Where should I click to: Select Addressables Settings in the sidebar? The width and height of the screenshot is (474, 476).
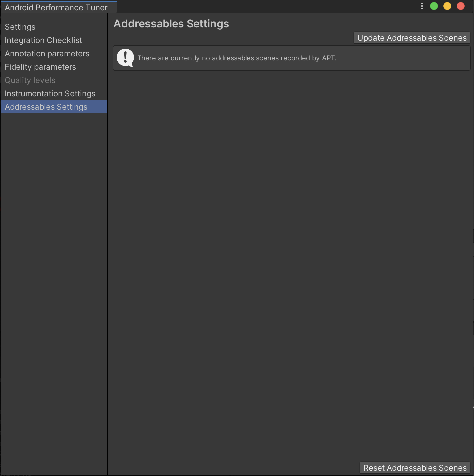[x=46, y=107]
